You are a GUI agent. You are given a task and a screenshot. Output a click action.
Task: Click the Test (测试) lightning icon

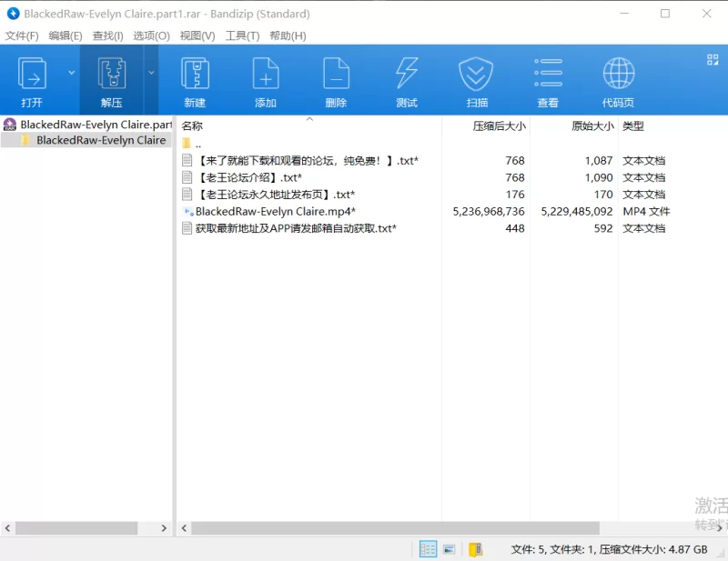[x=407, y=74]
